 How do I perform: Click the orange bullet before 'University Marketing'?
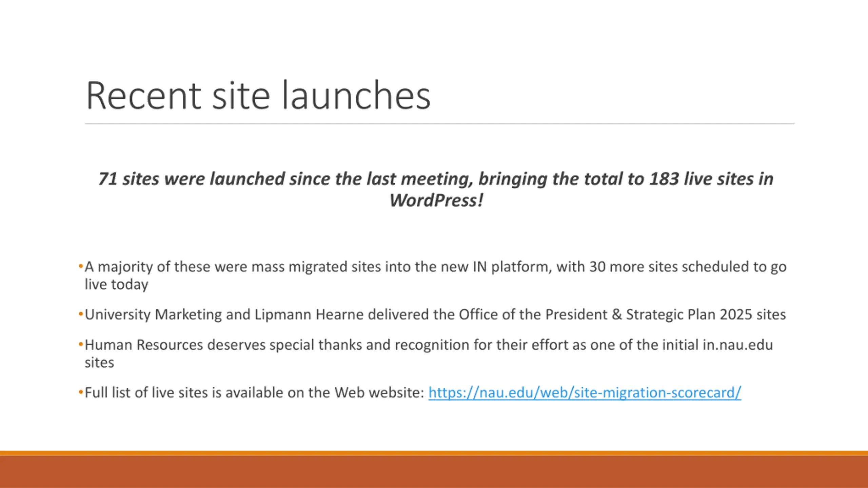tap(81, 314)
